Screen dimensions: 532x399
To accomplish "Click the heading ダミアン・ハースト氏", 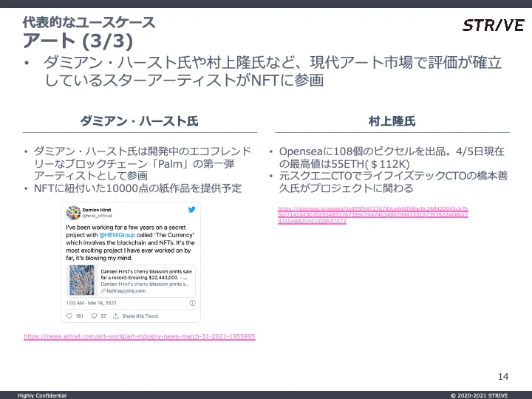I will tap(139, 121).
